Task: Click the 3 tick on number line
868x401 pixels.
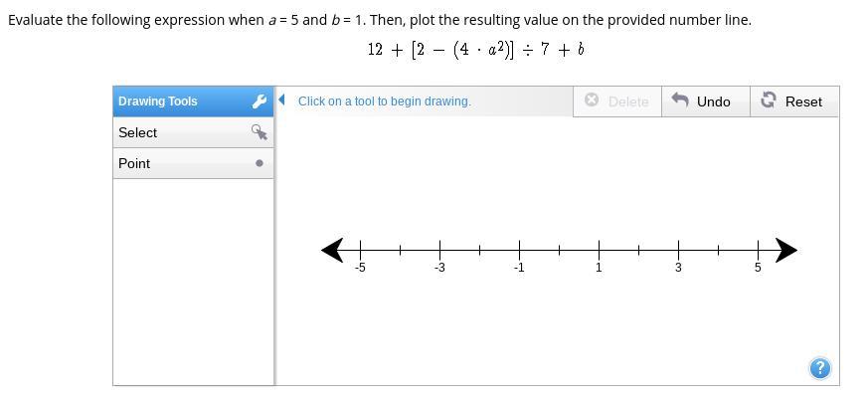Action: [x=678, y=250]
